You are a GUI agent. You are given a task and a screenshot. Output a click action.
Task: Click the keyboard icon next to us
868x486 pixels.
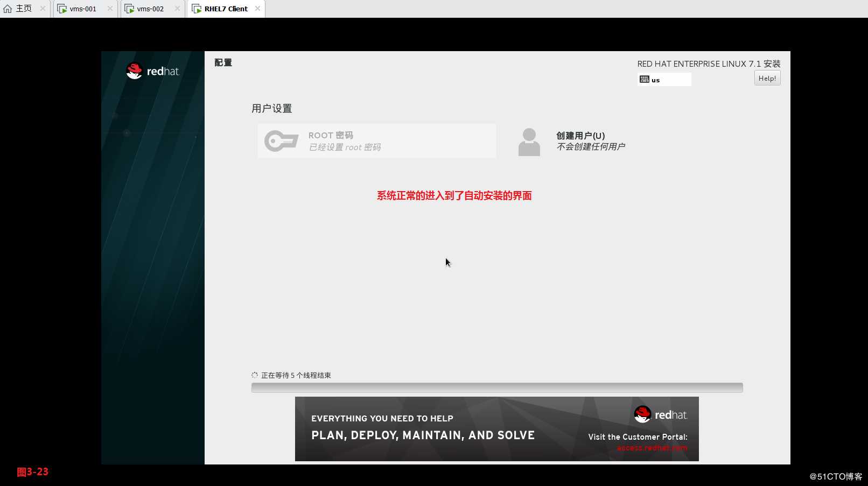pyautogui.click(x=644, y=80)
